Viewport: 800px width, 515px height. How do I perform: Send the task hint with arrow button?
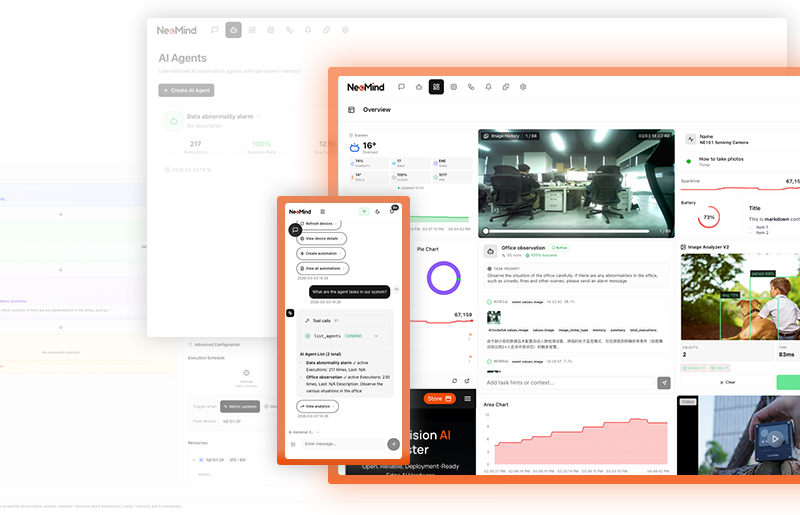(664, 383)
